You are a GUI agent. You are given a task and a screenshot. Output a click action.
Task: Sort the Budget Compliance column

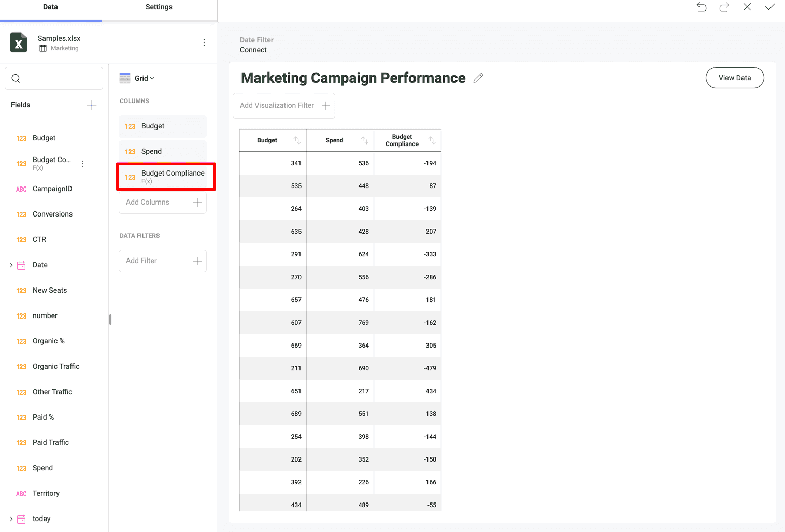[x=432, y=140]
